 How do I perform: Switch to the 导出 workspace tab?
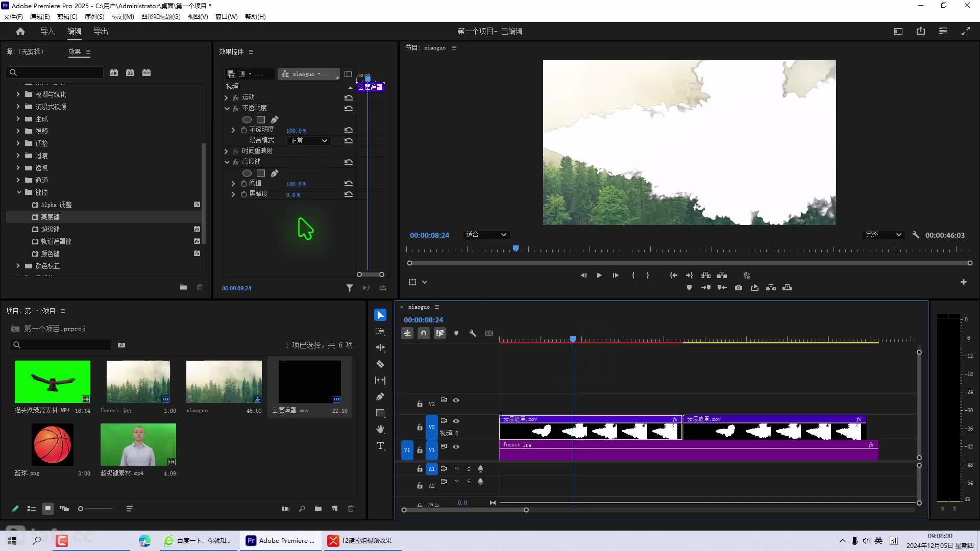[x=101, y=32]
